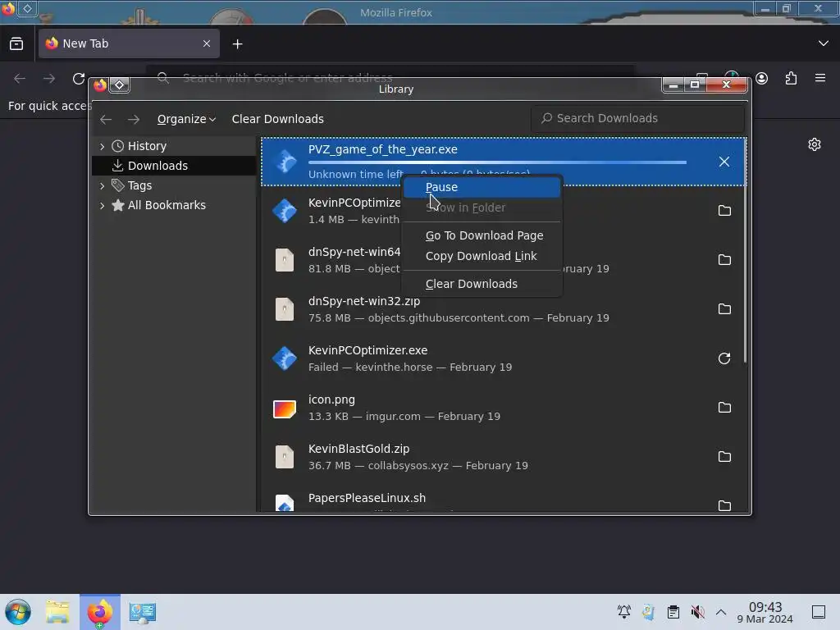Close the New Tab tab
The width and height of the screenshot is (840, 630).
tap(207, 43)
